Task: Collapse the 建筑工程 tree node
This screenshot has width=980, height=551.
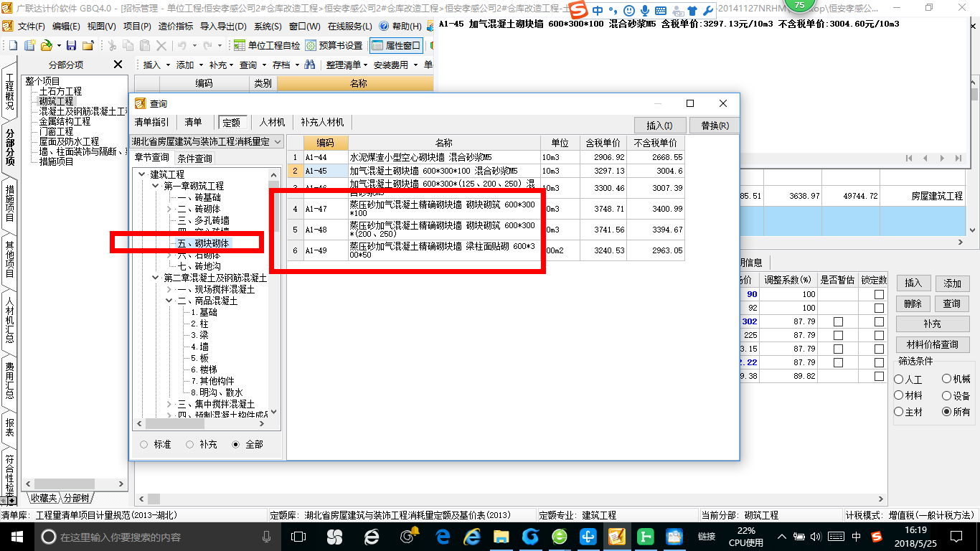Action: coord(141,174)
